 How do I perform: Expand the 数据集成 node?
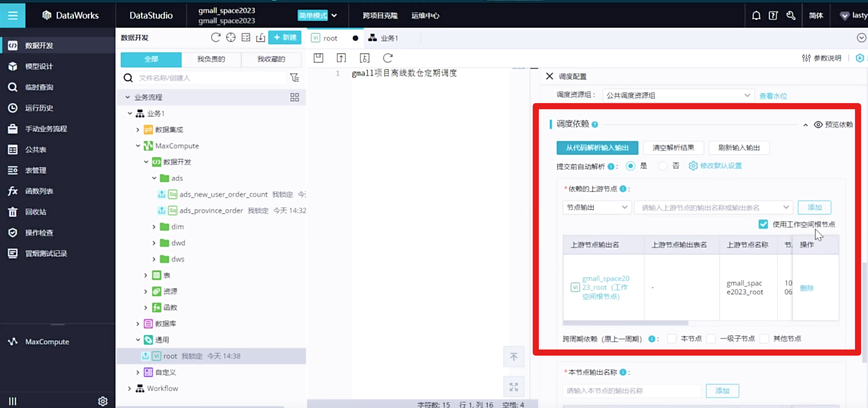click(x=138, y=130)
